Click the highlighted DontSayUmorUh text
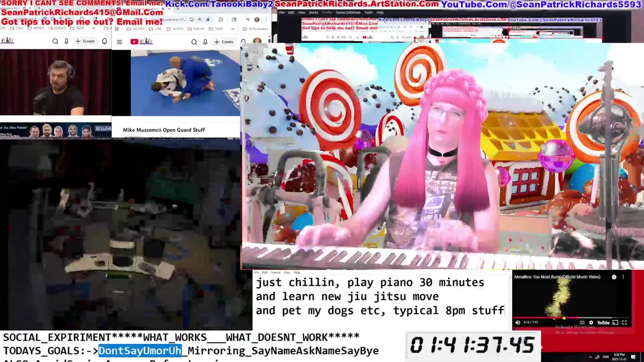Viewport: 644px width, 362px height. 140,350
